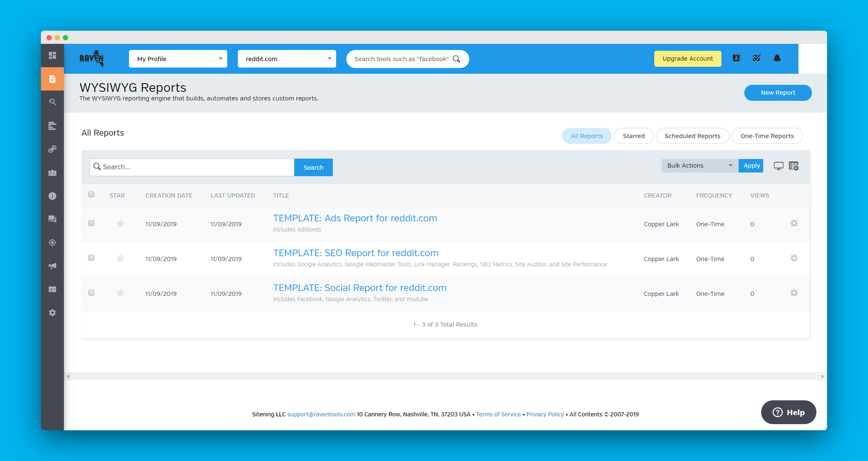Switch to the All Reports tab
This screenshot has width=868, height=461.
tap(586, 136)
